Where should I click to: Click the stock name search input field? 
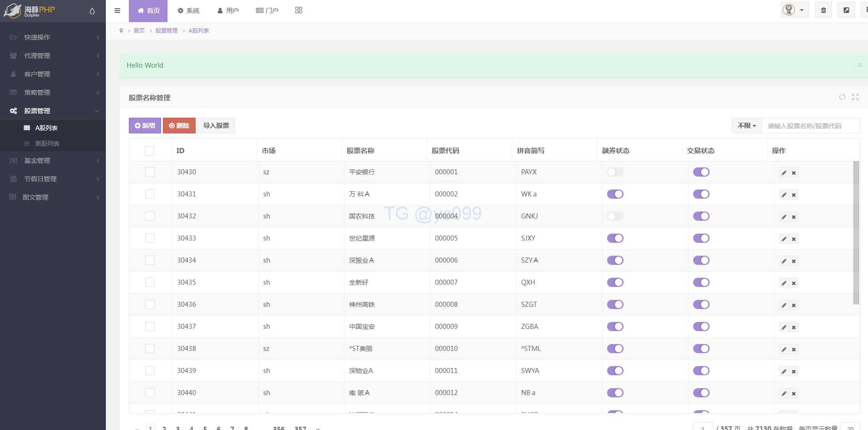tap(810, 126)
